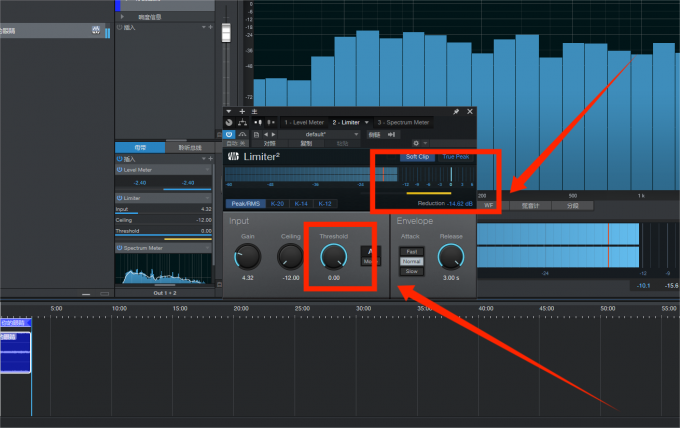Screen dimensions: 680x428
Task: Set Attack to Fast
Action: (412, 251)
